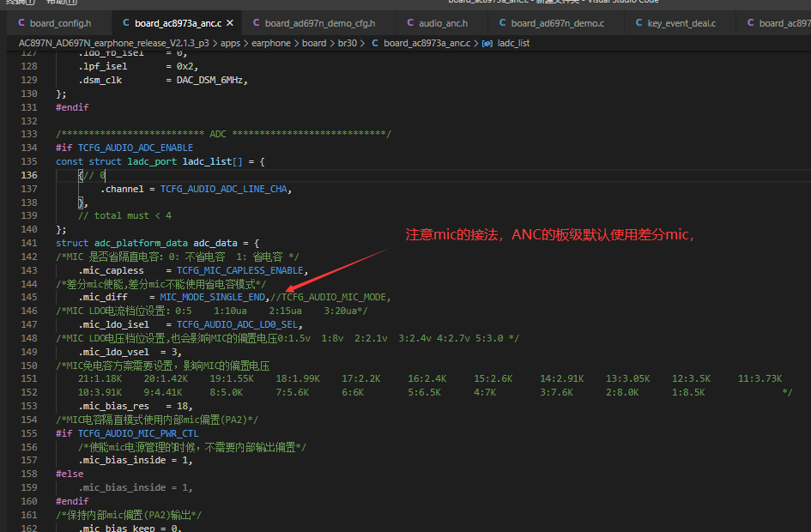This screenshot has height=532, width=811.
Task: Place cursor on TCFG_AUDIO_ADC_LD0_SEL
Action: 238,324
